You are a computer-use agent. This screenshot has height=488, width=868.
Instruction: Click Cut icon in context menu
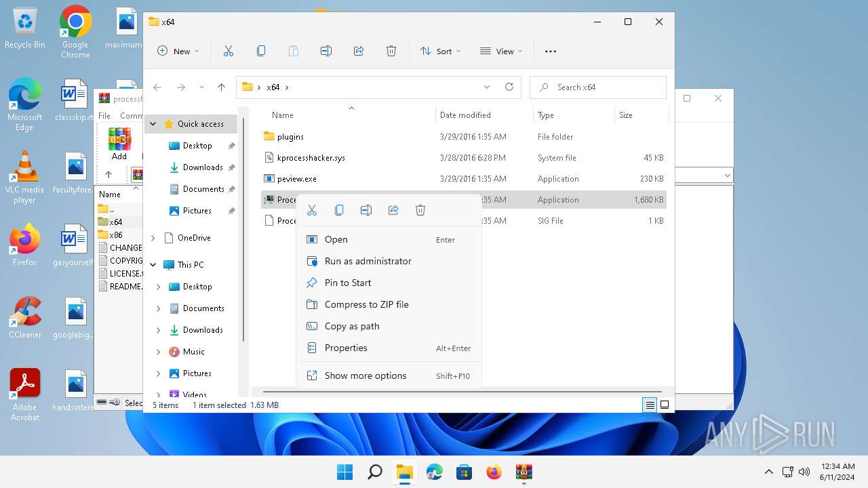[312, 210]
